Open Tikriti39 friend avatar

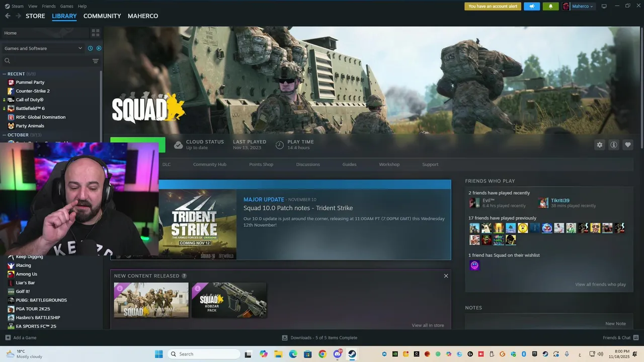(x=543, y=203)
